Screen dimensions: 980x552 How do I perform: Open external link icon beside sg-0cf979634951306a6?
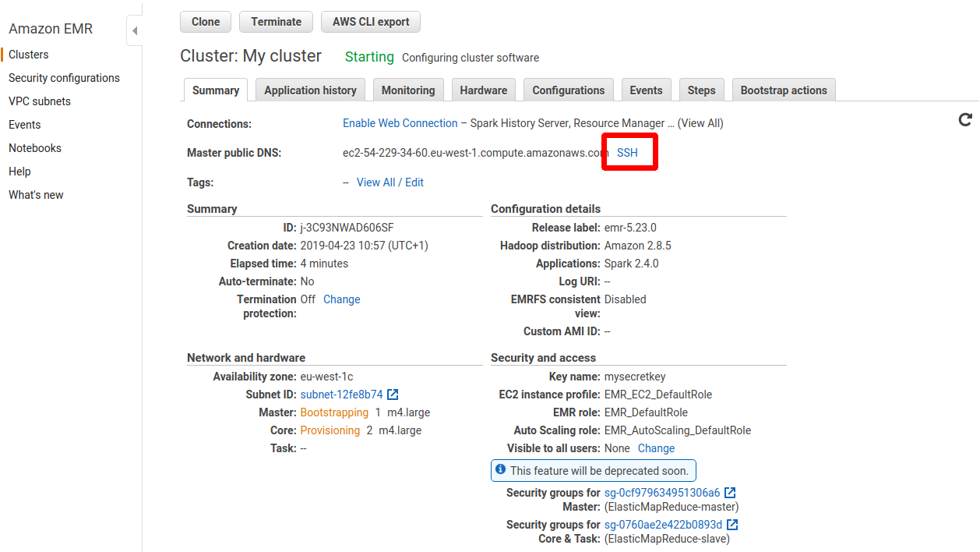(730, 493)
